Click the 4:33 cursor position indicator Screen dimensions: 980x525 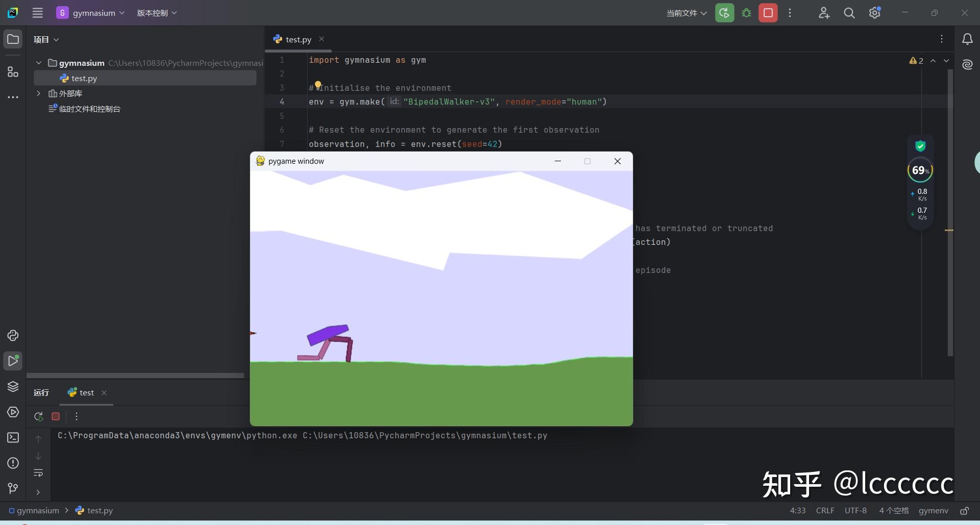click(x=798, y=510)
